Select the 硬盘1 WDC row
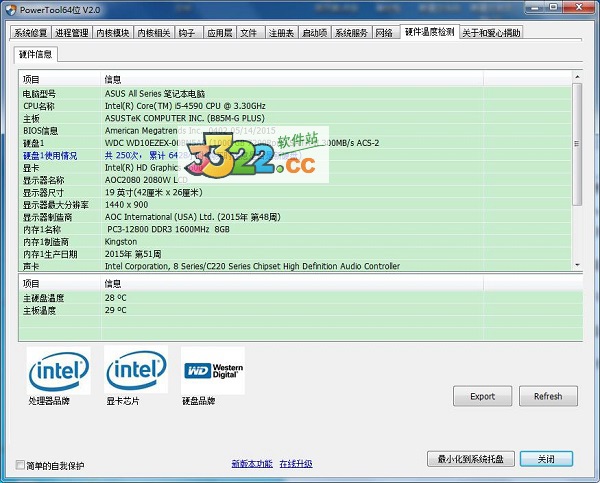The image size is (600, 483). click(x=295, y=143)
